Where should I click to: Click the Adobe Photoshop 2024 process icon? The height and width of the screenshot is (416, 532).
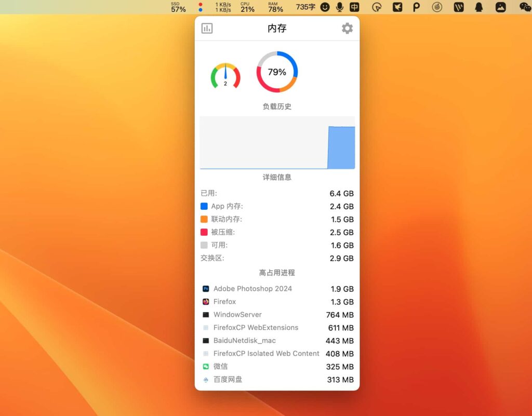pos(206,289)
